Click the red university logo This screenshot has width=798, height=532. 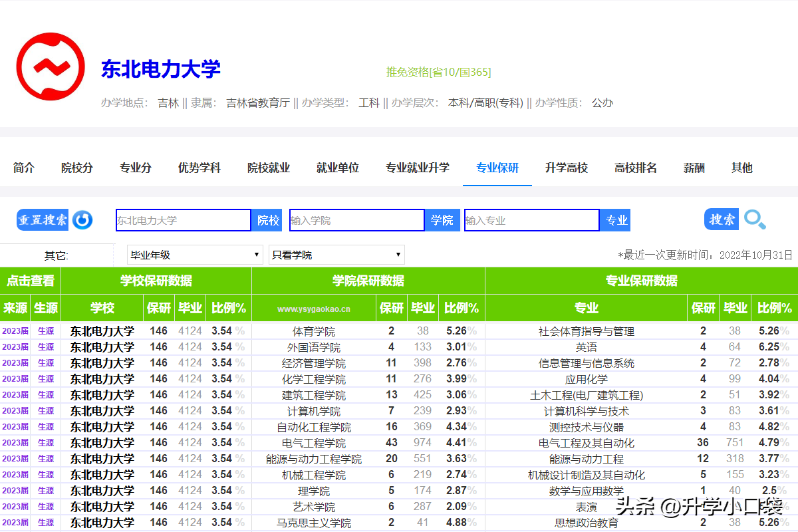[51, 66]
